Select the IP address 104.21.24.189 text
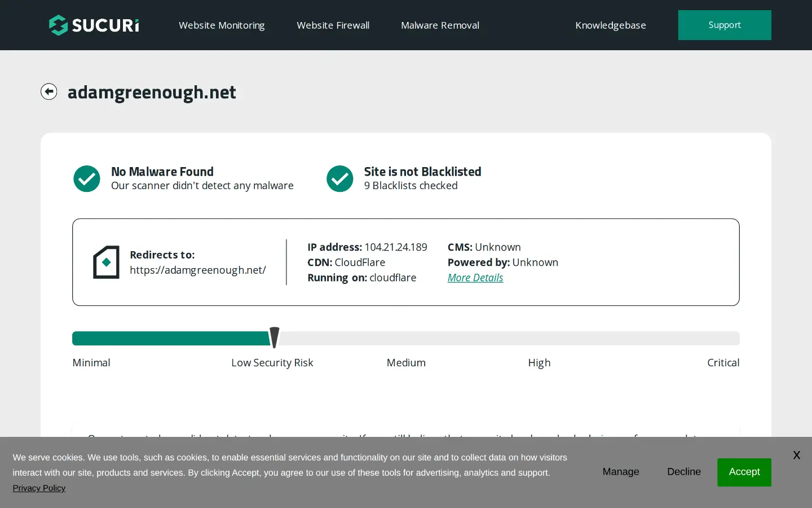Viewport: 812px width, 508px height. point(396,247)
